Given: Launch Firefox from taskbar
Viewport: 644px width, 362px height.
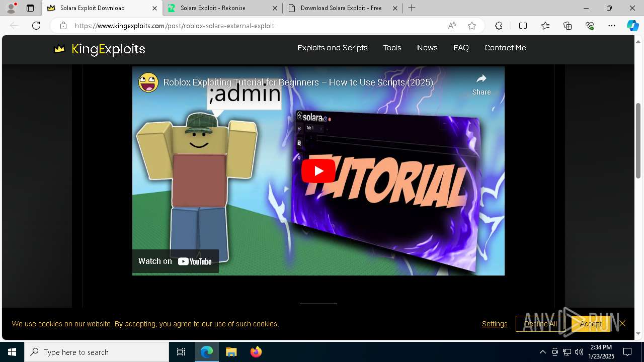Looking at the screenshot, I should pos(256,352).
